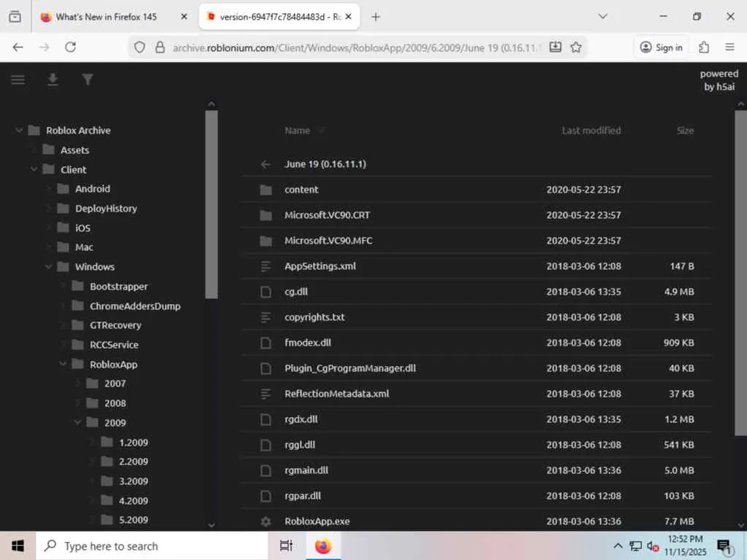This screenshot has width=747, height=560.
Task: Click the copyrights.txt text file icon
Action: (x=266, y=317)
